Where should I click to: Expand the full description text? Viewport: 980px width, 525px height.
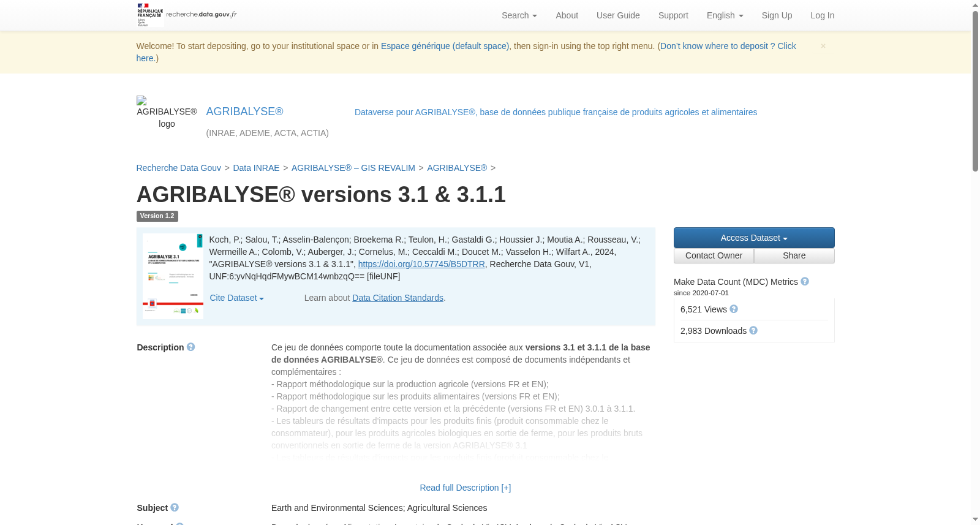[x=466, y=488]
